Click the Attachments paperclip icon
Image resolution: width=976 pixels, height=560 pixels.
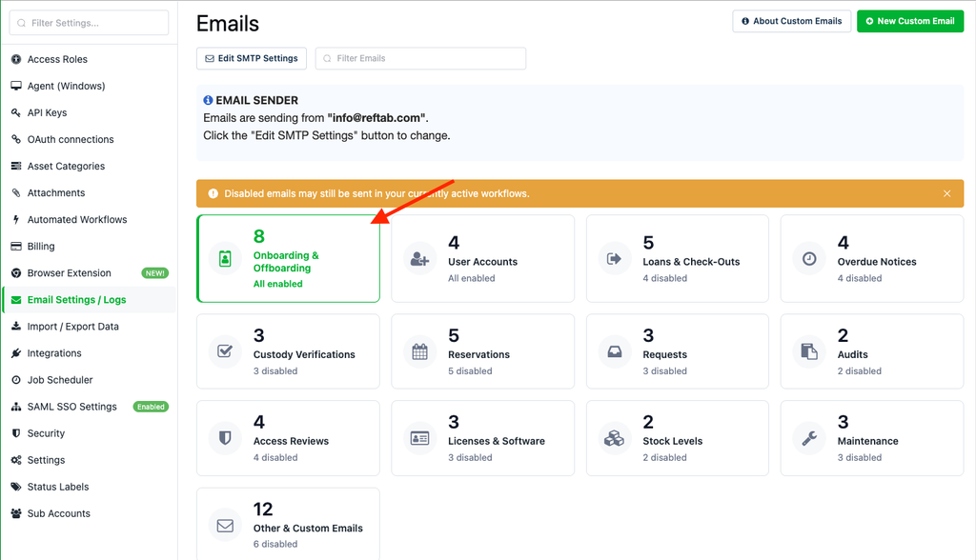[16, 193]
